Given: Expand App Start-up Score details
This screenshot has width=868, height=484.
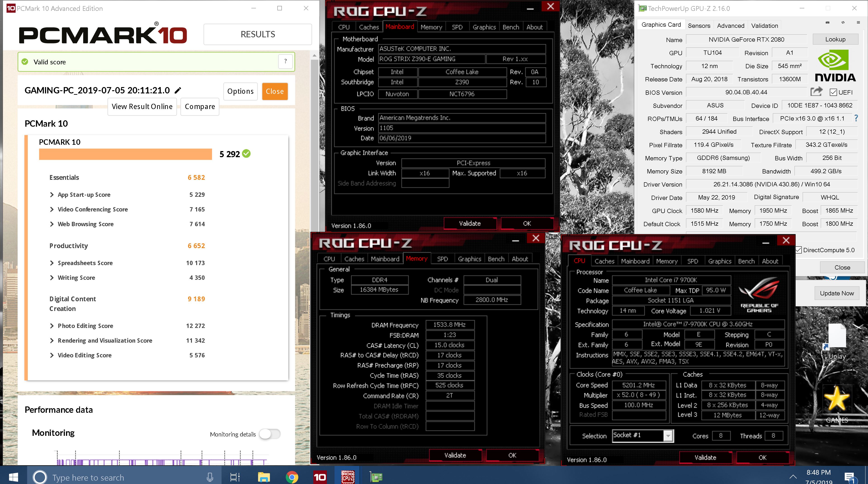Looking at the screenshot, I should 52,195.
